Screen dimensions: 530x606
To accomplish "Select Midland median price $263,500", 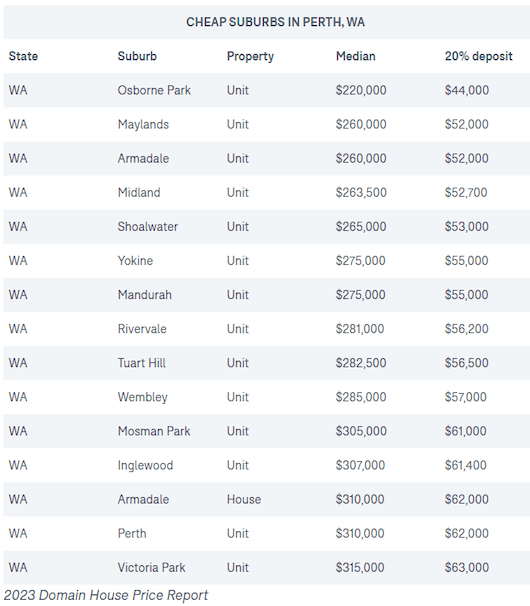I will 361,192.
